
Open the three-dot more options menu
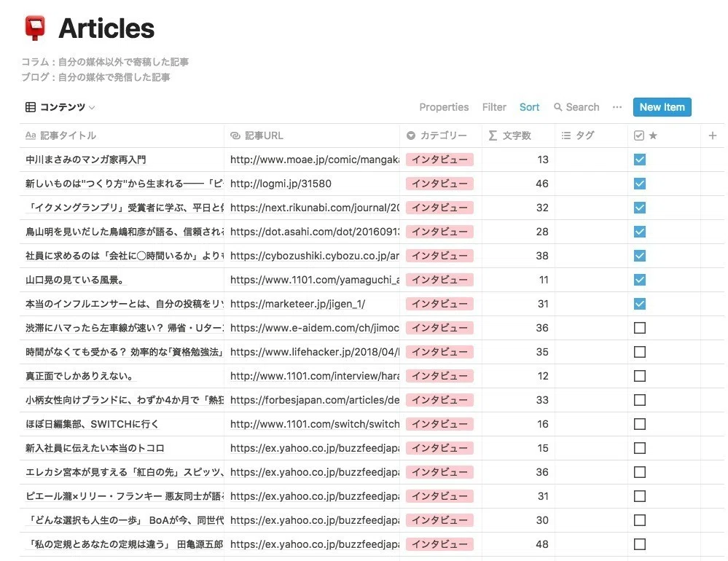(617, 107)
